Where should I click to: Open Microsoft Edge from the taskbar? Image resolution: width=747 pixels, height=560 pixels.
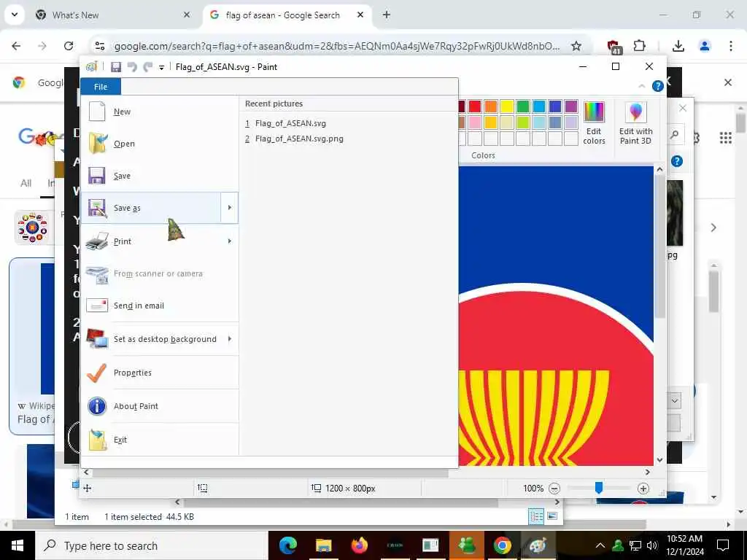(287, 545)
